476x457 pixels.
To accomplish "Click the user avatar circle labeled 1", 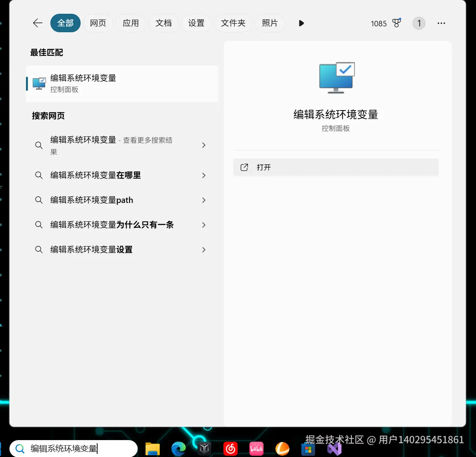I will click(419, 23).
